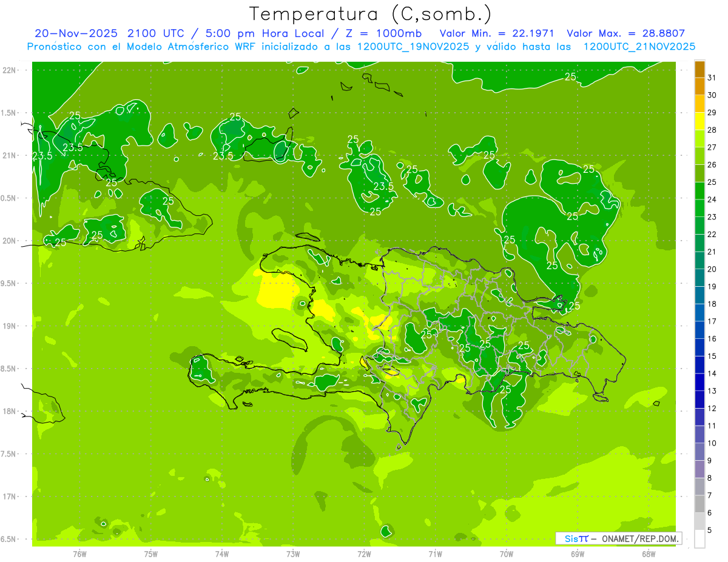Click the color scale label "22"
The image size is (728, 562).
pos(712,234)
